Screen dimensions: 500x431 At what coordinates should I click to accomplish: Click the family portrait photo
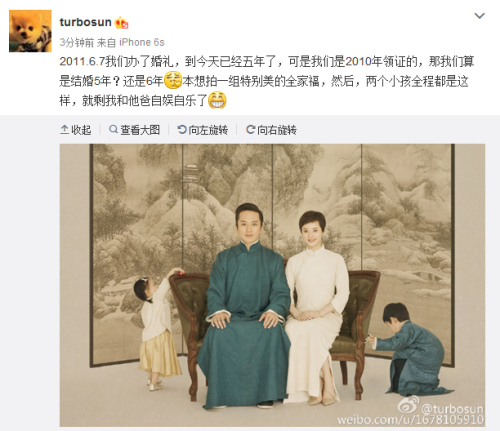[272, 285]
